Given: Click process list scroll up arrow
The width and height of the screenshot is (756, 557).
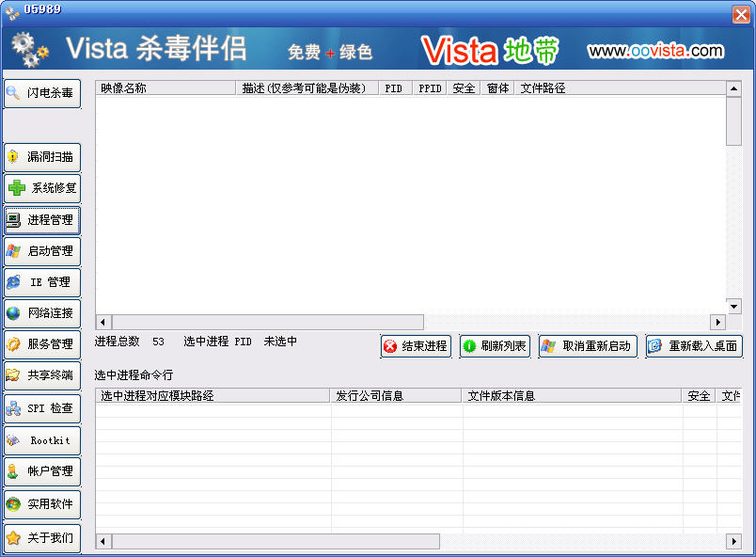Looking at the screenshot, I should [733, 88].
